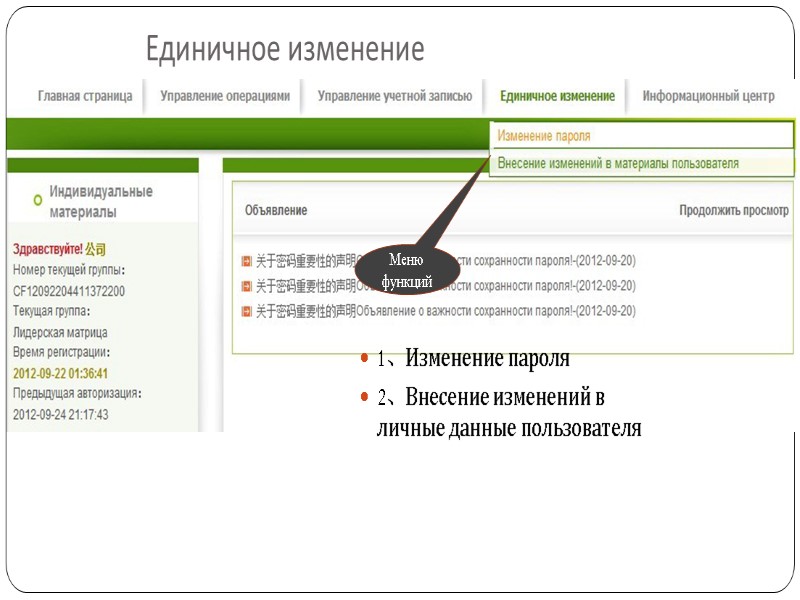This screenshot has height=600, width=800.
Task: Click the blue bullet before Внесение изменений item
Action: 364,395
